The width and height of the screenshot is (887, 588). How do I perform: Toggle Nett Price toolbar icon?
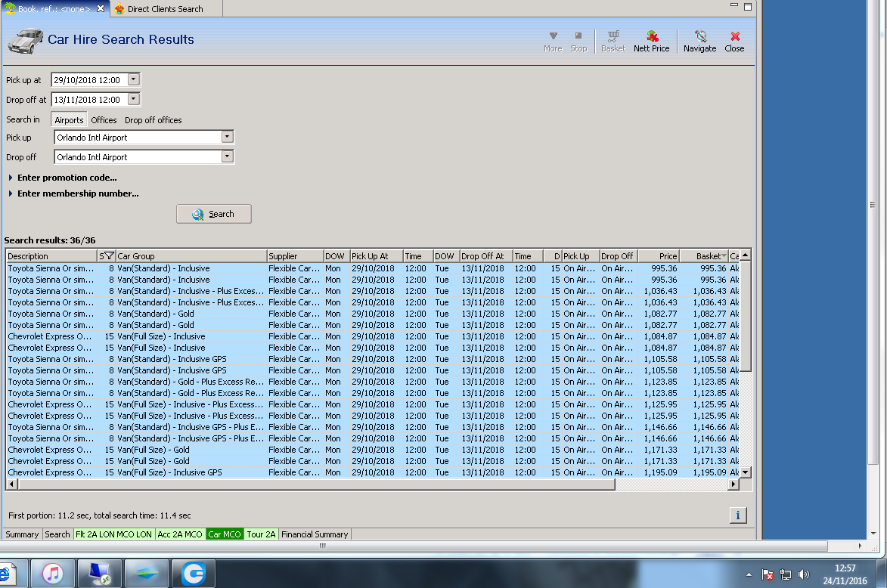[651, 42]
